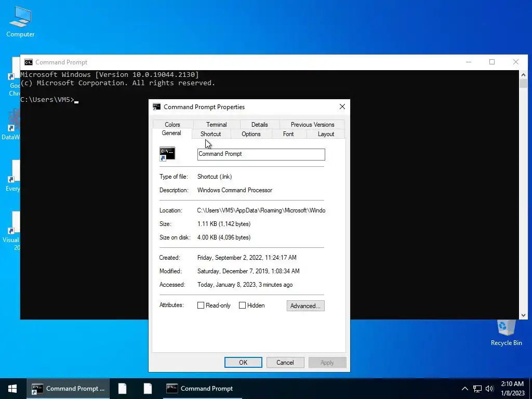This screenshot has width=532, height=399.
Task: Open the Terminal tab
Action: 217,125
